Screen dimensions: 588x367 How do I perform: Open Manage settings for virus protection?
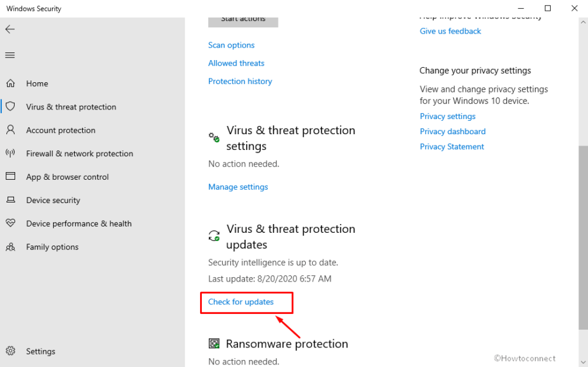coord(238,187)
